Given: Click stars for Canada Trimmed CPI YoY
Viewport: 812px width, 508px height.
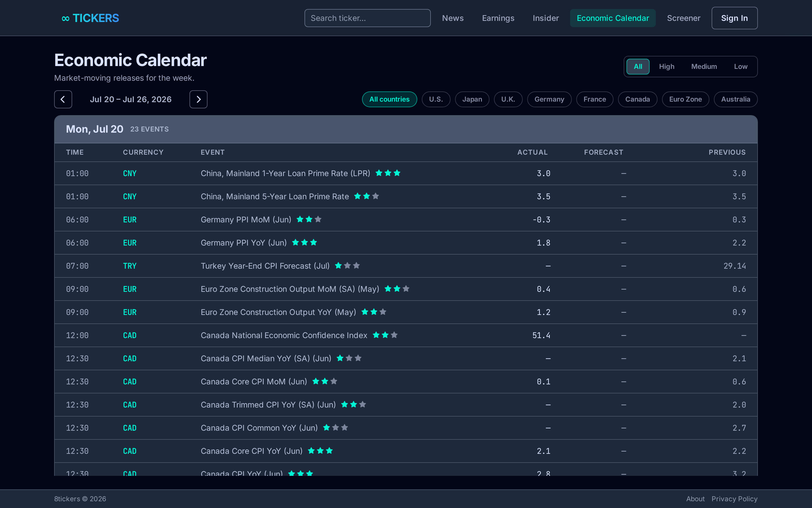Looking at the screenshot, I should (x=353, y=405).
